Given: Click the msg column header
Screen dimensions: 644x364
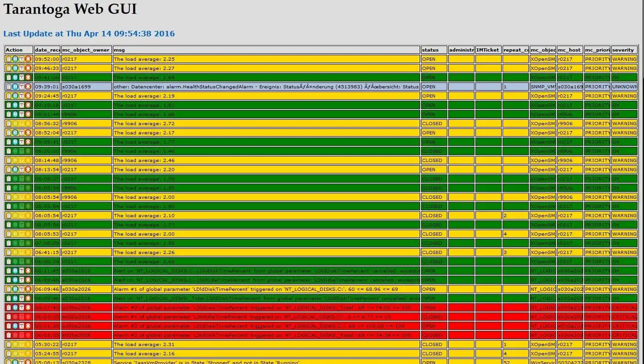Looking at the screenshot, I should pyautogui.click(x=266, y=50).
